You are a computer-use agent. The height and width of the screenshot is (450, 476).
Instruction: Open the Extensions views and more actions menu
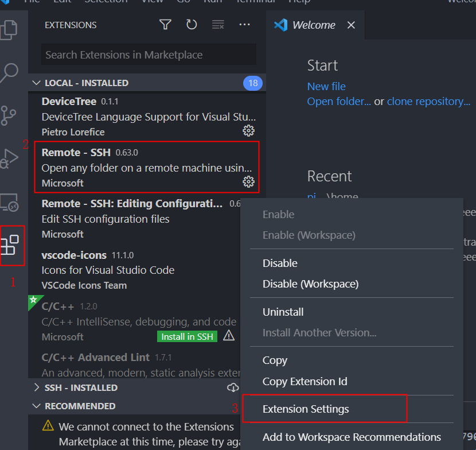244,25
